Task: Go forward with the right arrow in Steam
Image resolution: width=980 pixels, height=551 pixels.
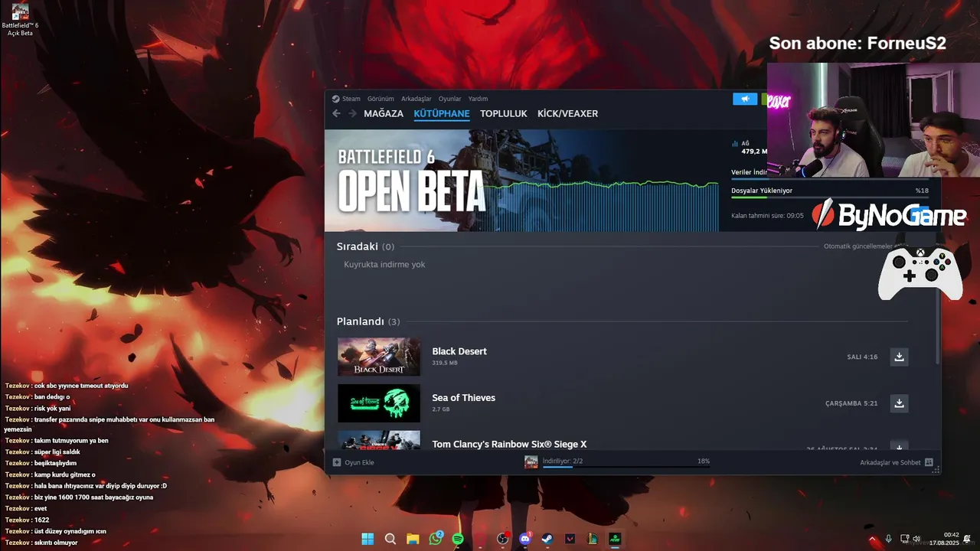Action: [x=352, y=113]
